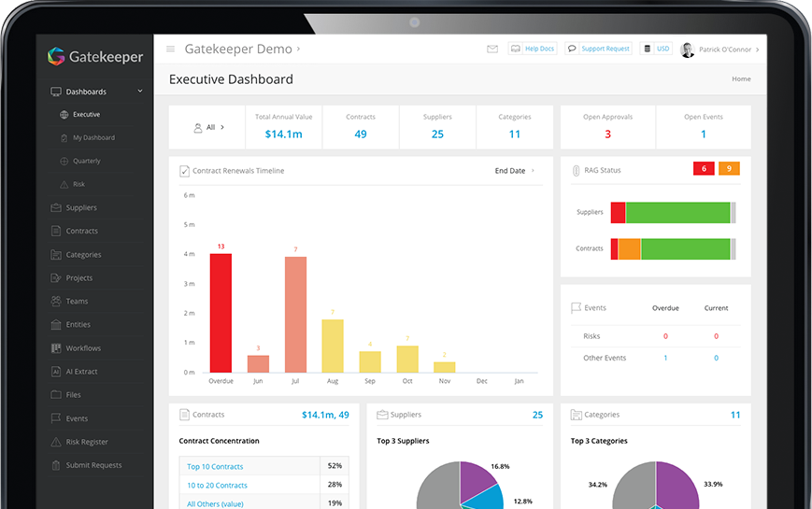Collapse the Dashboards sidebar section
The height and width of the screenshot is (509, 812).
click(x=140, y=92)
